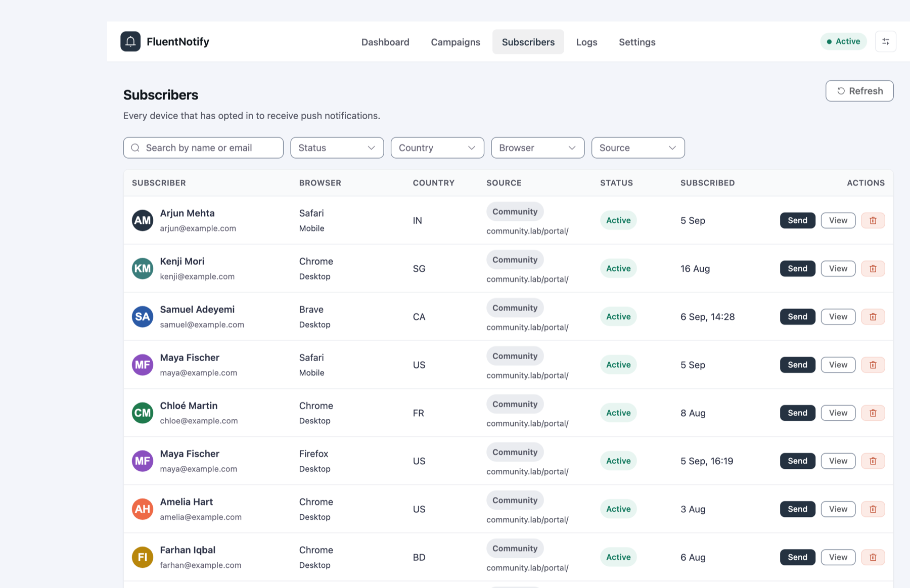Open the Status filter dropdown

[337, 148]
